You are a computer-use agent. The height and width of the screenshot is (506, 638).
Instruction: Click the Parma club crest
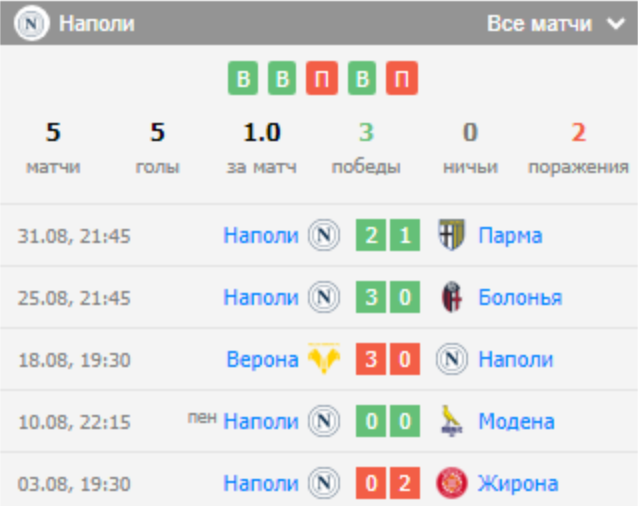[x=452, y=236]
